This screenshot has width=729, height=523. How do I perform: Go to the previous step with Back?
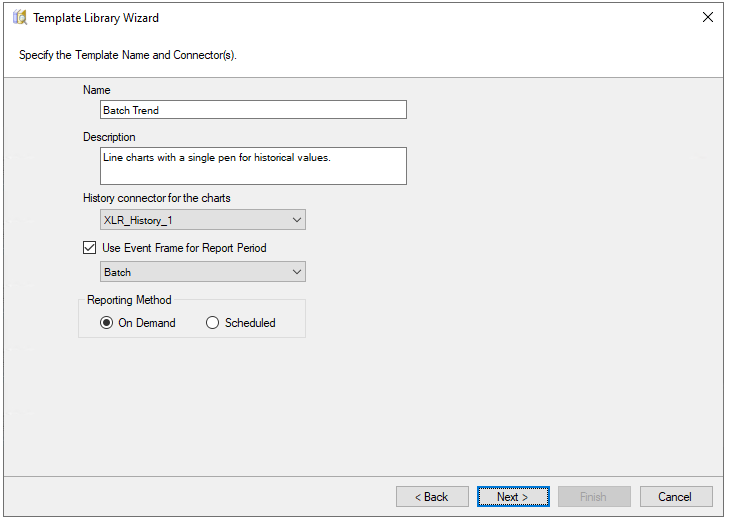pyautogui.click(x=432, y=497)
